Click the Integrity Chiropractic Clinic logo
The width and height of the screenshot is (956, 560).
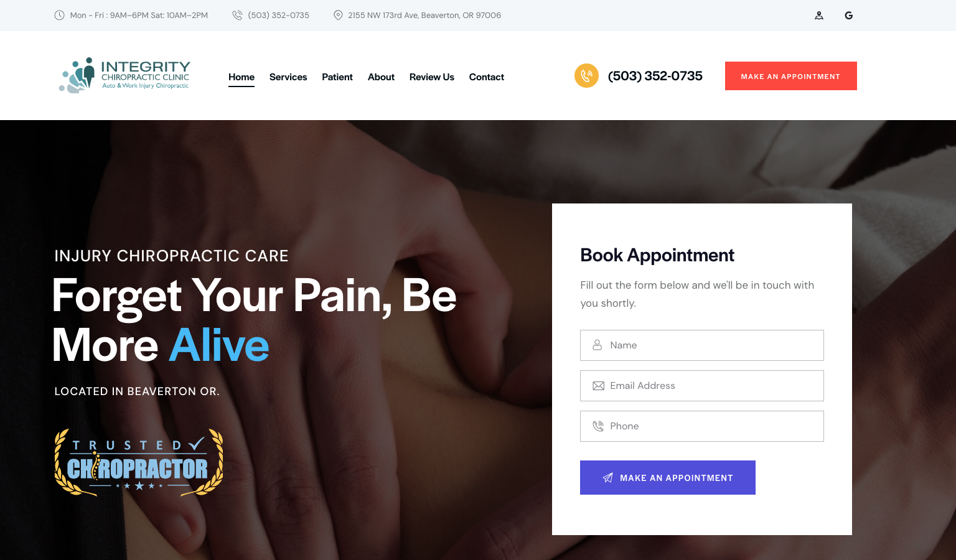point(124,75)
